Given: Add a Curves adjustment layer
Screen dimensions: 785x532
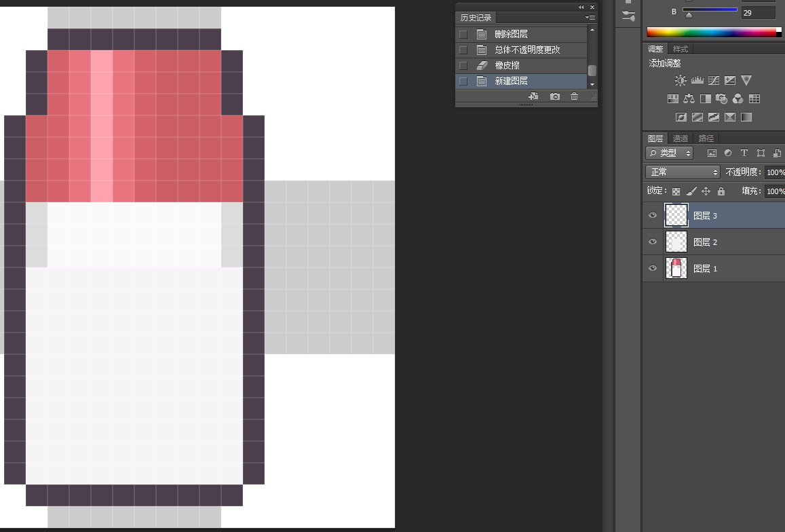Looking at the screenshot, I should click(713, 80).
